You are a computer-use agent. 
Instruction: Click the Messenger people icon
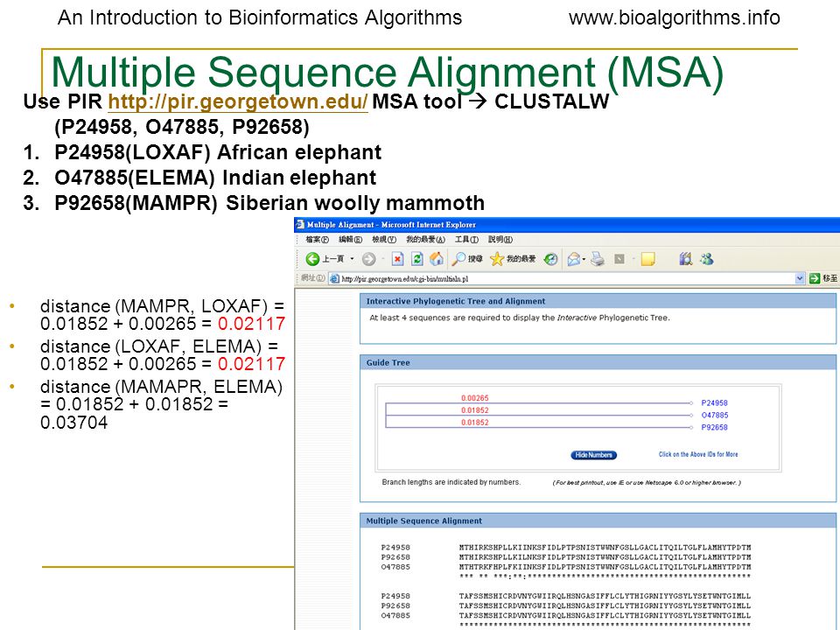(707, 259)
